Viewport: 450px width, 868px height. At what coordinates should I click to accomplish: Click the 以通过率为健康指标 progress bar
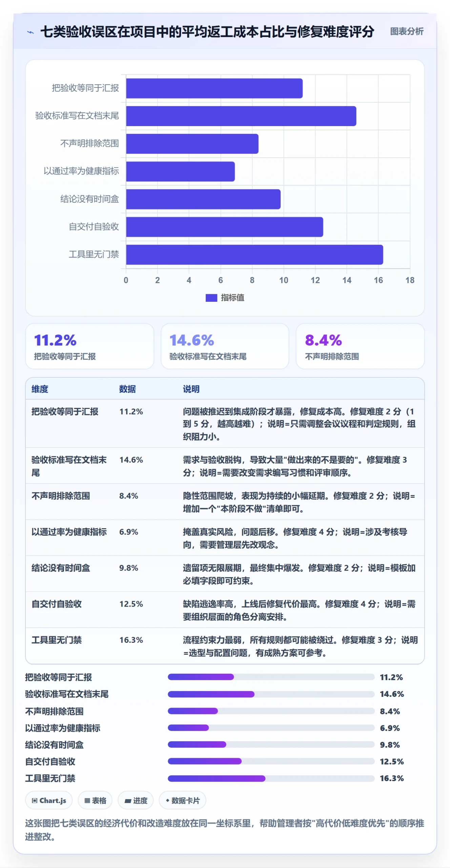click(271, 728)
